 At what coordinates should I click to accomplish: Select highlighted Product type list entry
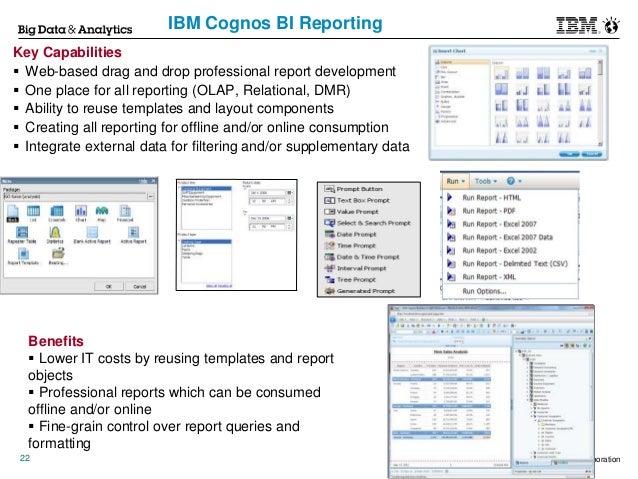206,242
